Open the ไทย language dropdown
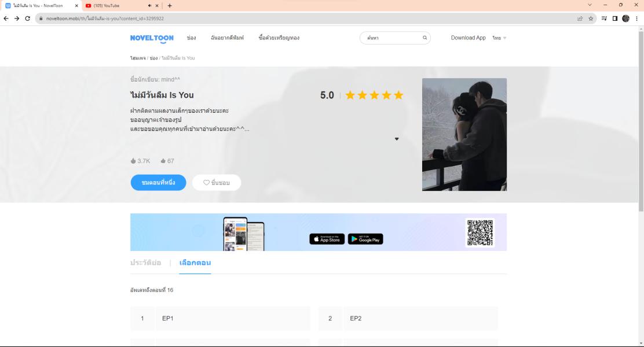Viewport: 644px width, 347px height. 499,38
